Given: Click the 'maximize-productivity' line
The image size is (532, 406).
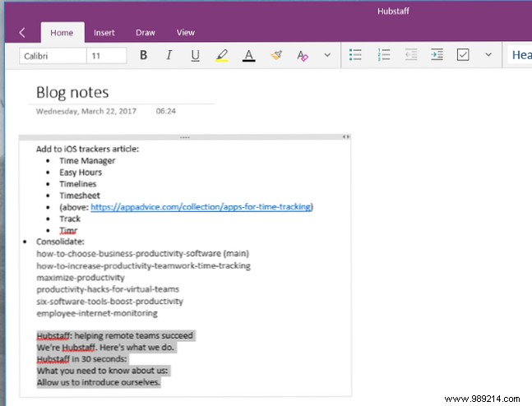Looking at the screenshot, I should tap(81, 278).
